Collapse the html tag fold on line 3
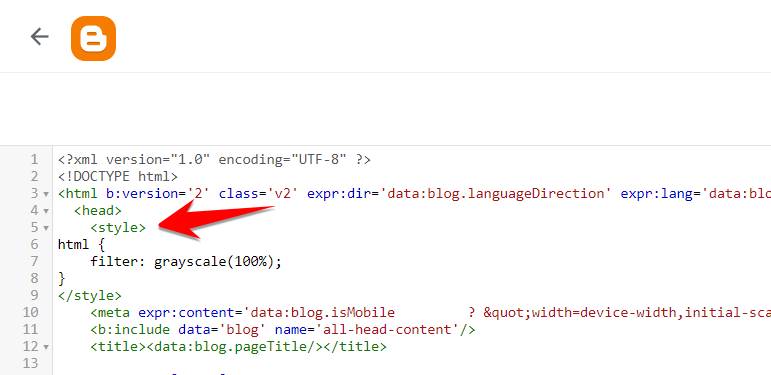Screen dimensions: 771x375 point(46,194)
